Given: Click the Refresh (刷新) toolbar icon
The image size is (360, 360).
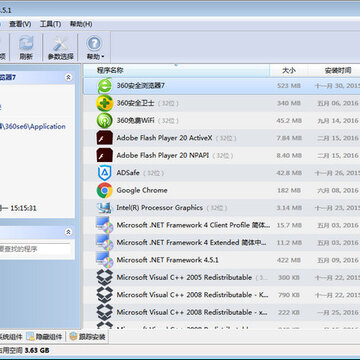Looking at the screenshot, I should pos(26,43).
